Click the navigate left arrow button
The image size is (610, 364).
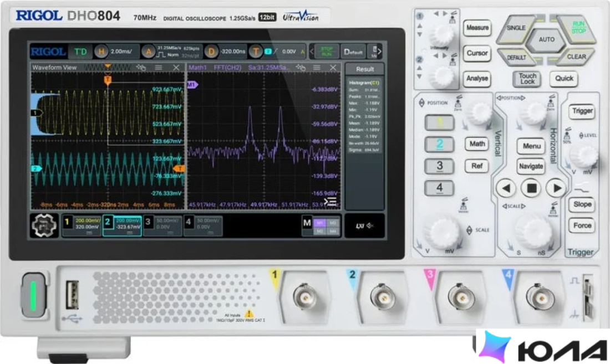tap(506, 188)
